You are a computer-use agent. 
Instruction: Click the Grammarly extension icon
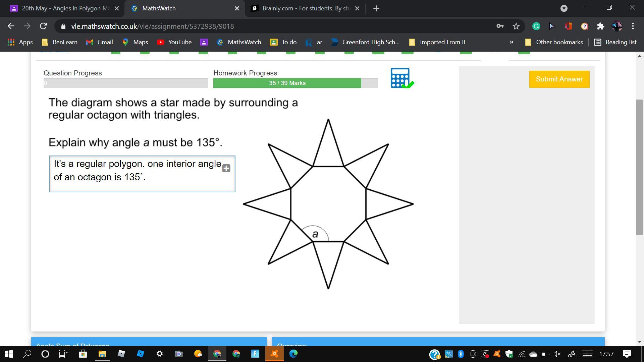(536, 26)
